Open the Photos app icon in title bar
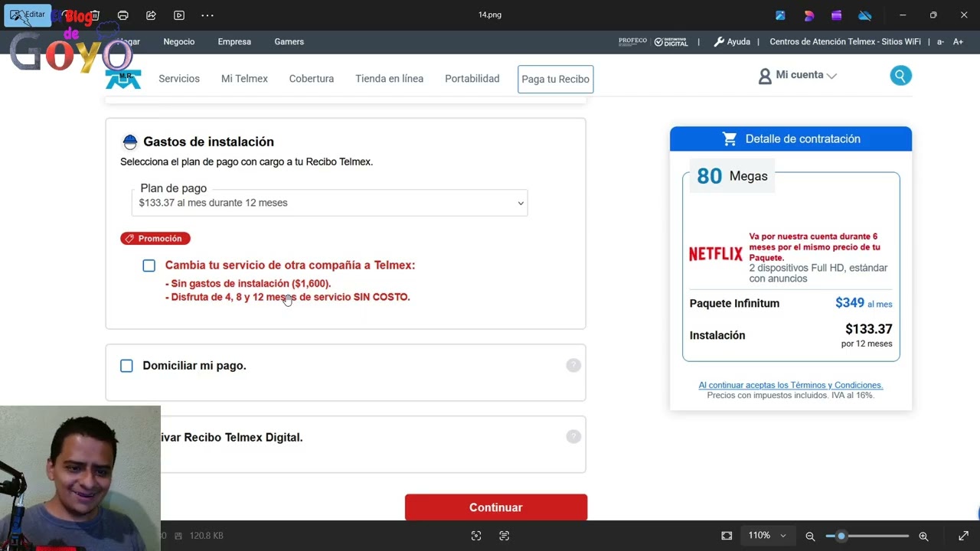 coord(780,15)
